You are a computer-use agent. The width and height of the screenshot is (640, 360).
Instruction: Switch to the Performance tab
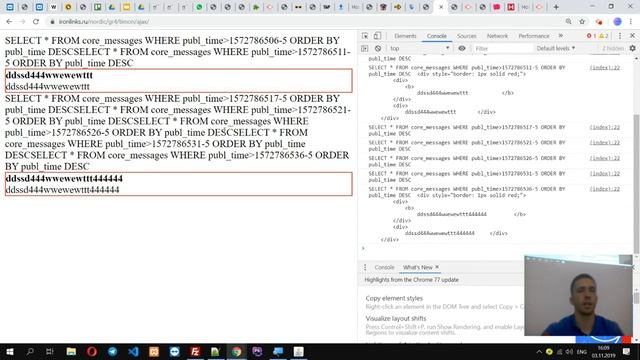[534, 36]
